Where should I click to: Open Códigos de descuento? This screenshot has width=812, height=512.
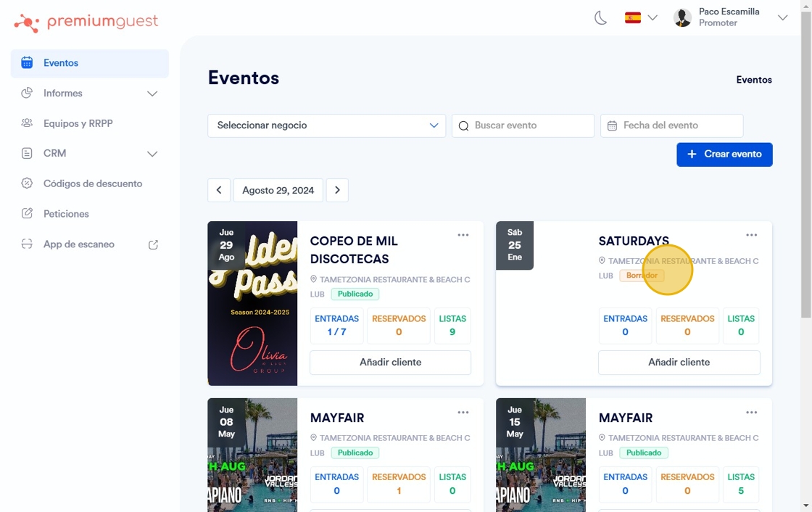[90, 183]
